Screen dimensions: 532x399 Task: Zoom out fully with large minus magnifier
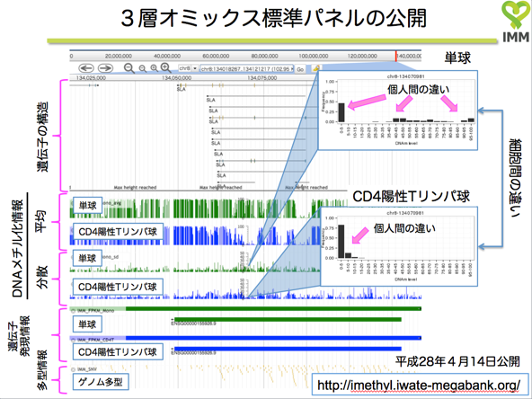click(x=129, y=68)
